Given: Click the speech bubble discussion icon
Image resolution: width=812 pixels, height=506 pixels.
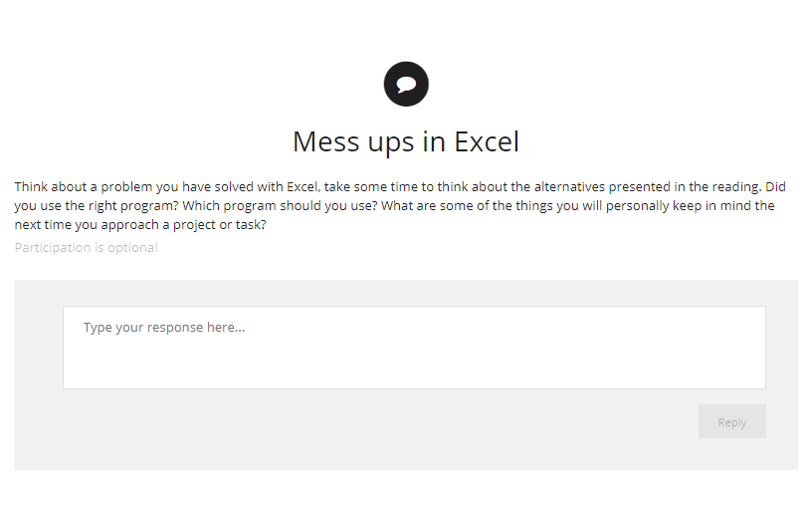Looking at the screenshot, I should click(407, 84).
